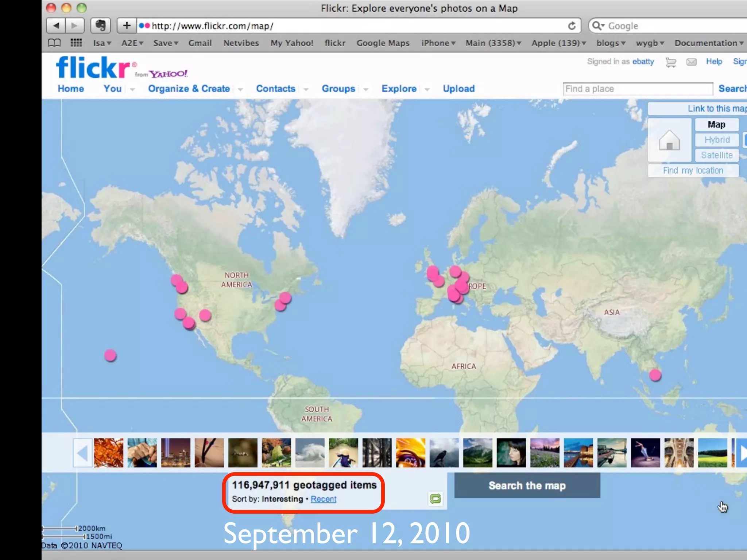Screen dimensions: 747x560
Task: Open the FlickrMail envelope icon
Action: click(x=691, y=62)
